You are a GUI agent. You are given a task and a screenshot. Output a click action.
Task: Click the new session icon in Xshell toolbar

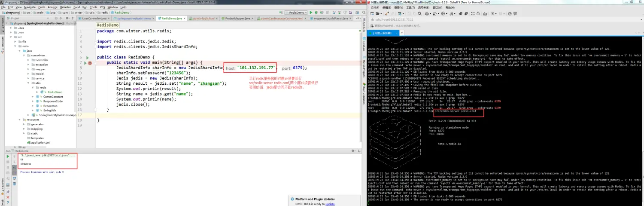coord(371,13)
